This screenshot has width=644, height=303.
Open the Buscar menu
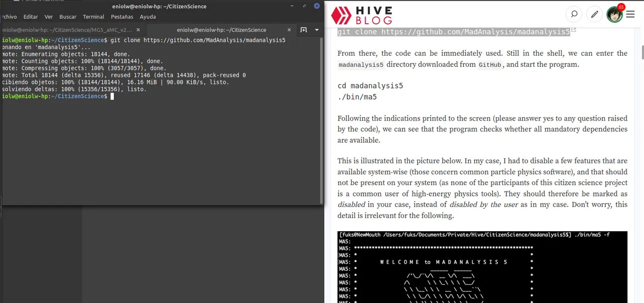pyautogui.click(x=68, y=17)
